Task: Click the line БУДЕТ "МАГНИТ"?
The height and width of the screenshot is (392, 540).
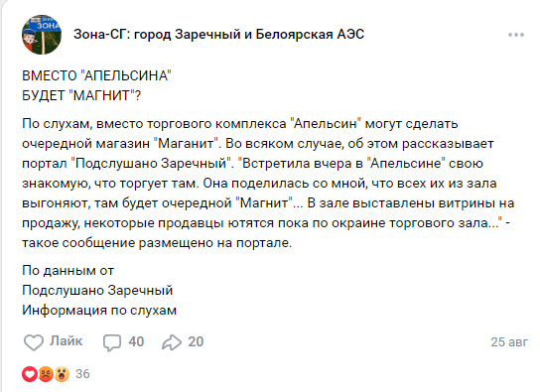Action: [81, 95]
